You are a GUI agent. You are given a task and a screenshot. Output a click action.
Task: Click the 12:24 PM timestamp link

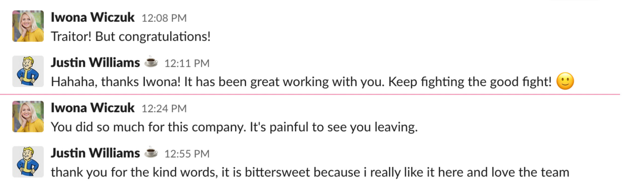pyautogui.click(x=164, y=108)
